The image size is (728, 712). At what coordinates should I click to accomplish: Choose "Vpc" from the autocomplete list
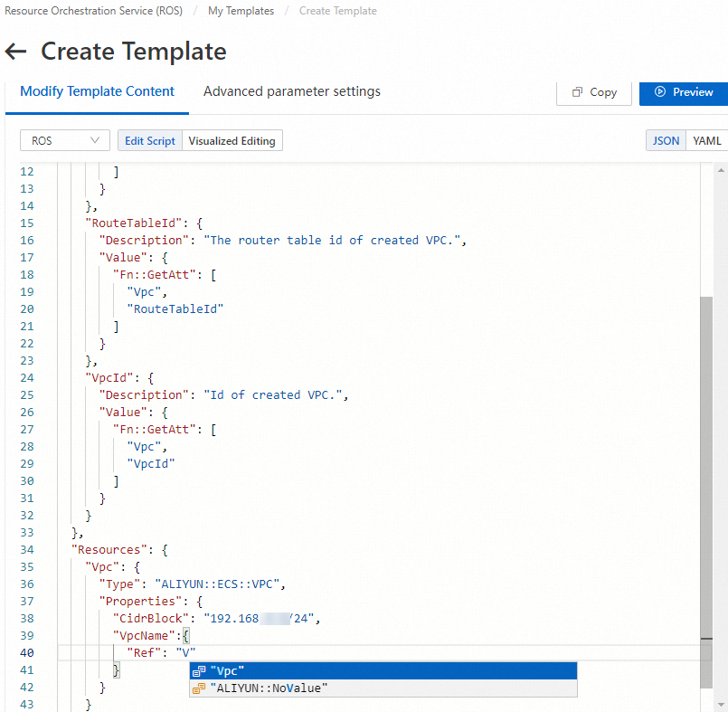point(228,670)
